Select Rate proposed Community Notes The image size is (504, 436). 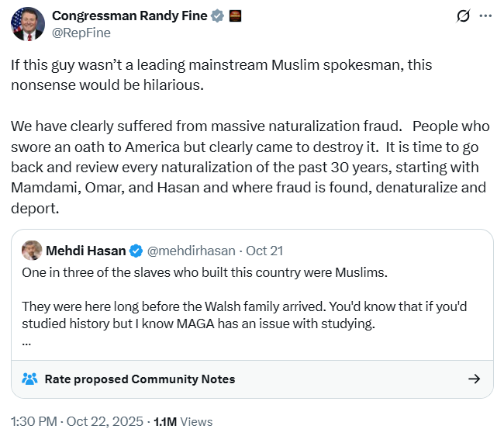pos(140,379)
